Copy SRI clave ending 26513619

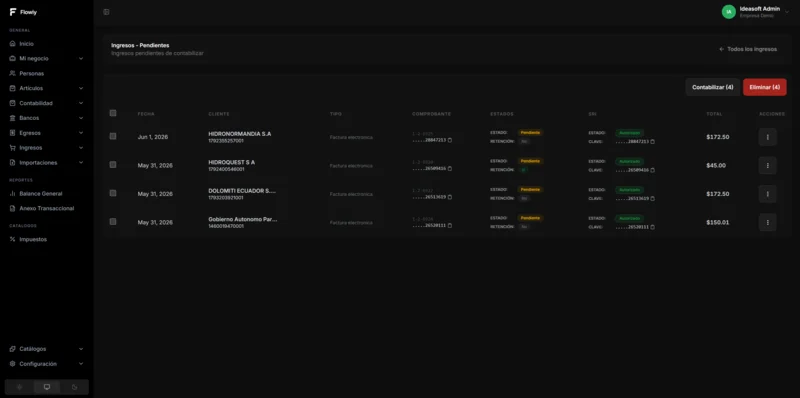653,199
